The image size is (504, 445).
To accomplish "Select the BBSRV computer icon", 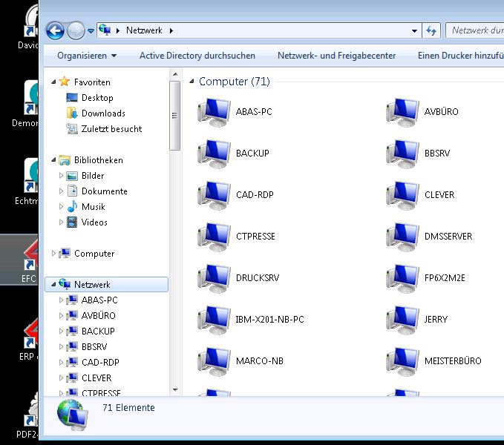I will (x=402, y=153).
